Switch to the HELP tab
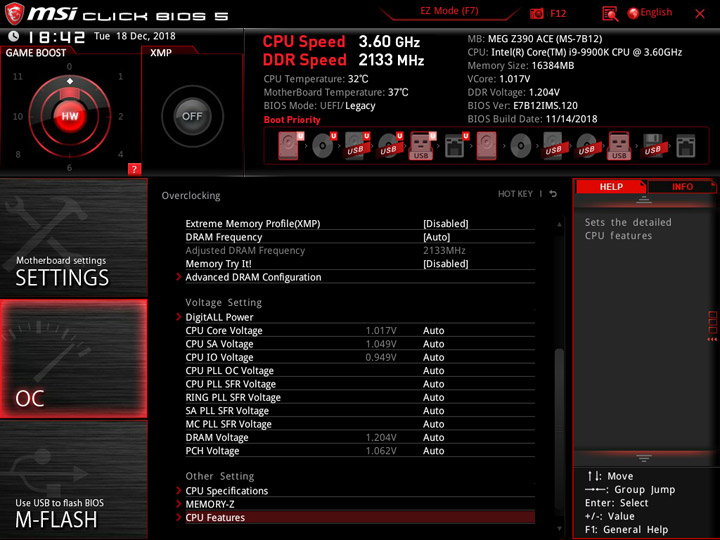The width and height of the screenshot is (720, 540). coord(611,186)
